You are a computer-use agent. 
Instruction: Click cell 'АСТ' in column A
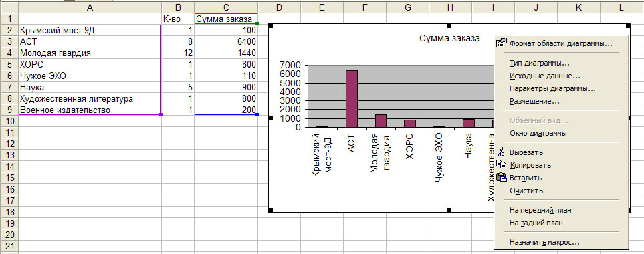[90, 41]
